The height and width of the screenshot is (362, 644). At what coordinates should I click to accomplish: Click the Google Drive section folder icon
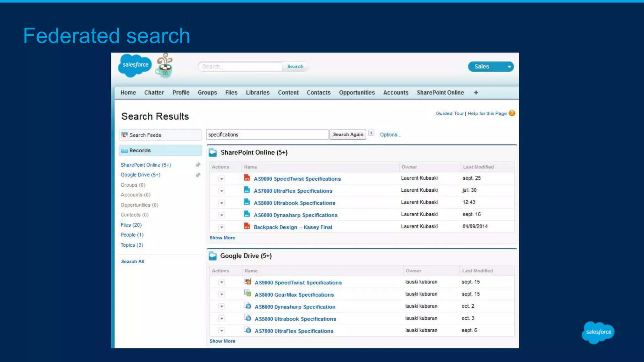[213, 256]
